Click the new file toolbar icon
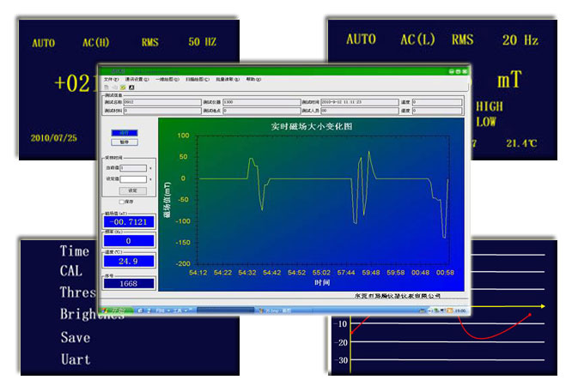The image size is (584, 392). click(x=106, y=87)
